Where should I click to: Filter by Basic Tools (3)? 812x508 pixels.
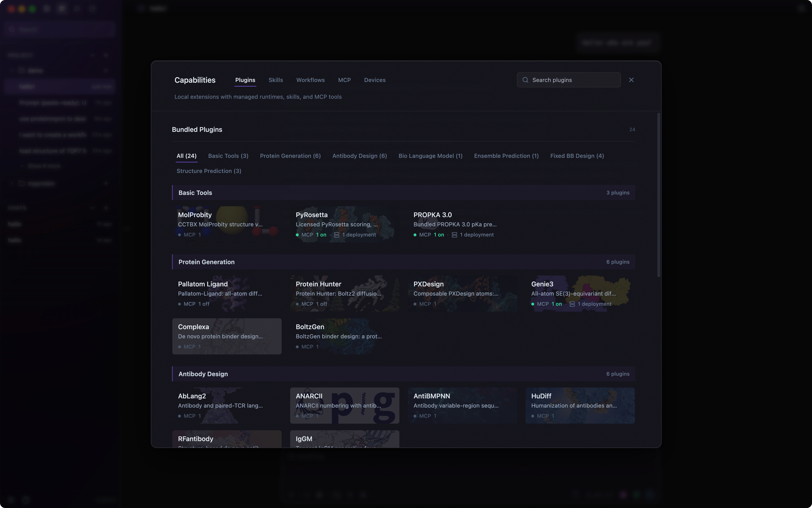click(x=228, y=156)
